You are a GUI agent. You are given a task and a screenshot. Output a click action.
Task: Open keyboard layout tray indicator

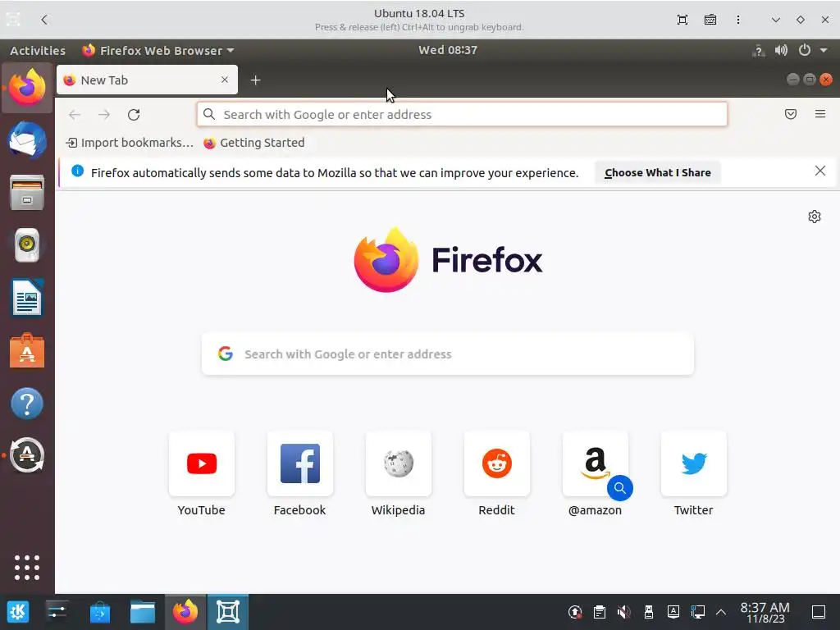click(673, 612)
